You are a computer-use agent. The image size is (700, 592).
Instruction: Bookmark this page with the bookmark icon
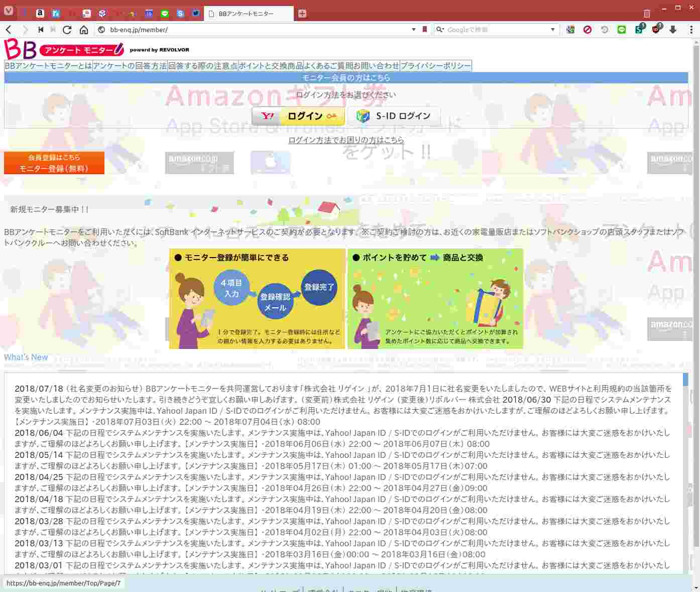coord(425,30)
